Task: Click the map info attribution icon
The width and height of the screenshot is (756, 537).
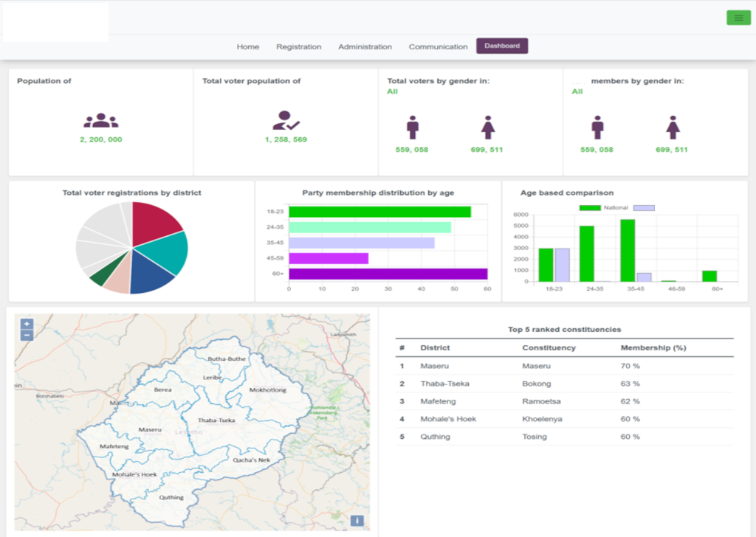Action: tap(357, 521)
